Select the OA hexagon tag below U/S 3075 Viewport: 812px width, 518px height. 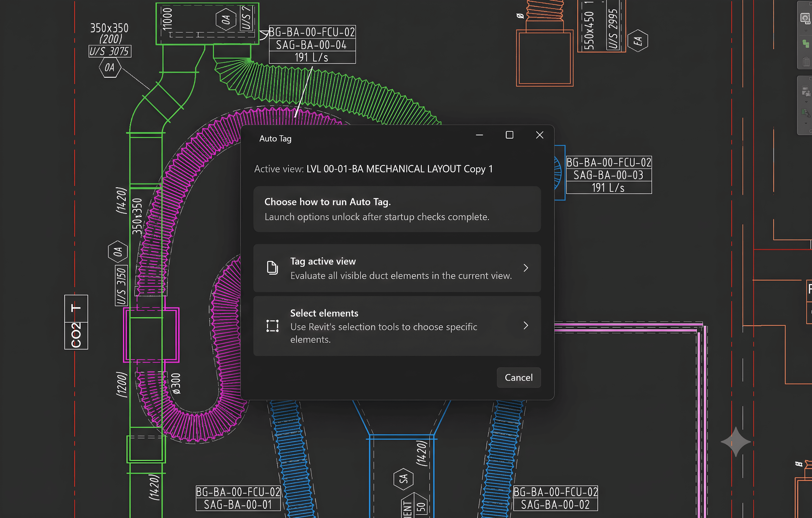pos(110,67)
